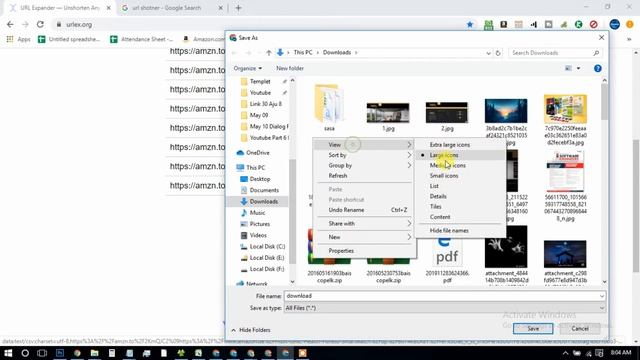Click the Chrome reload page icon
Image resolution: width=640 pixels, height=360 pixels.
click(40, 24)
